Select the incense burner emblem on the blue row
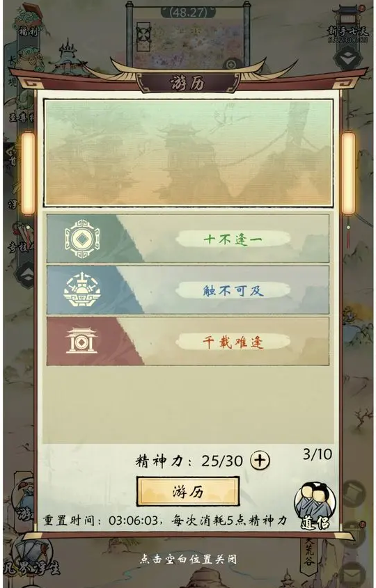 82,290
